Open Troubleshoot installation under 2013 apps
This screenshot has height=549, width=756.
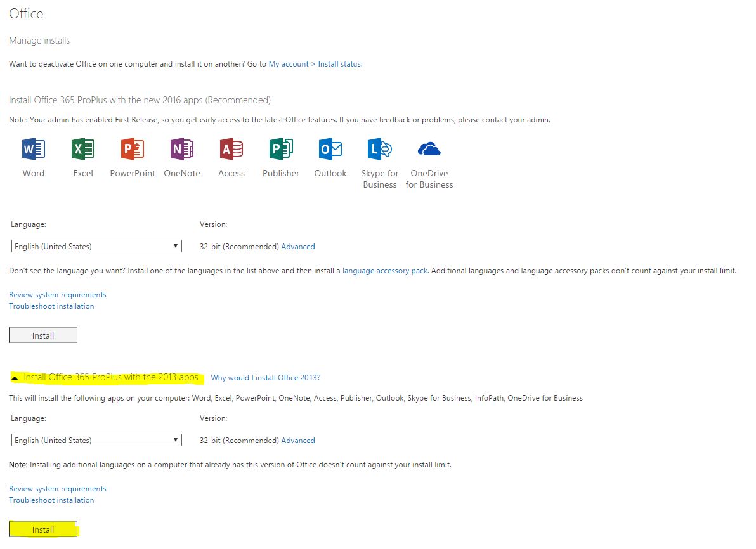[51, 500]
